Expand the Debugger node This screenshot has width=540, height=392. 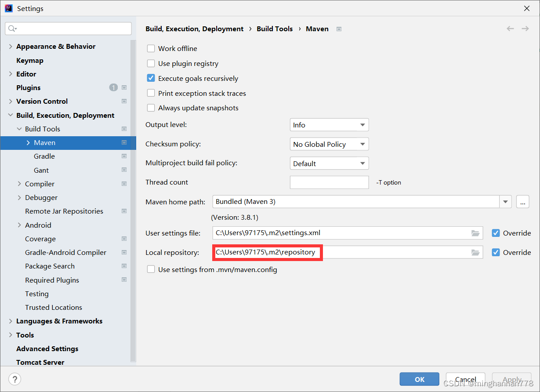click(x=19, y=197)
